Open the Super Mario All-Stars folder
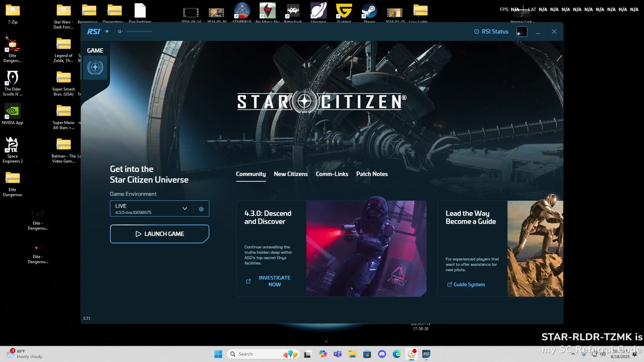 pos(63,117)
